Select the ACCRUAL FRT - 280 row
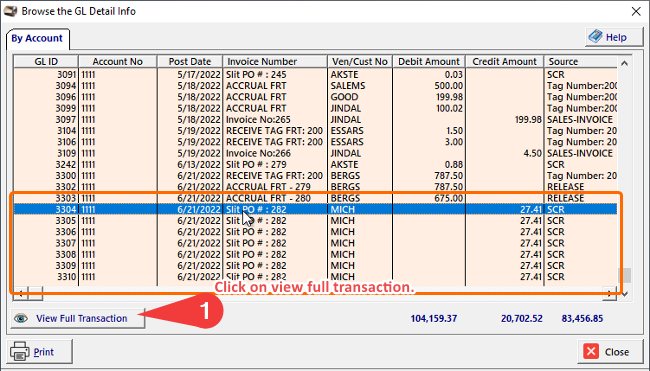The image size is (650, 371). pyautogui.click(x=315, y=198)
